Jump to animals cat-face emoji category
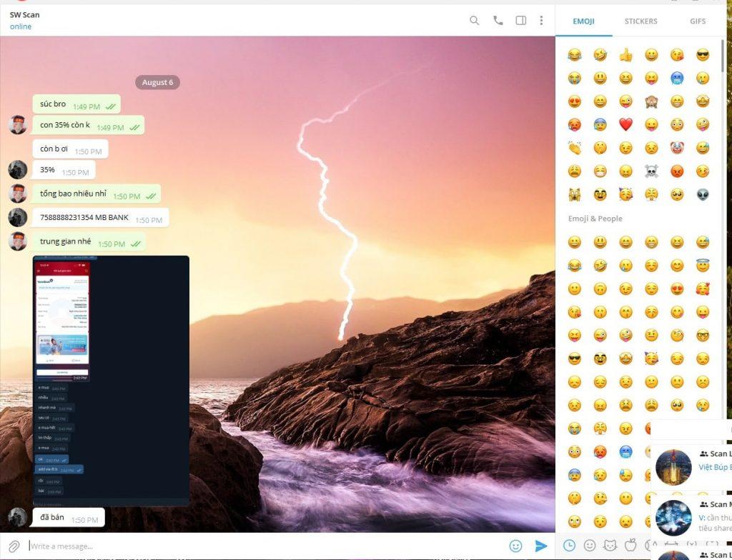The image size is (732, 560). (x=610, y=545)
